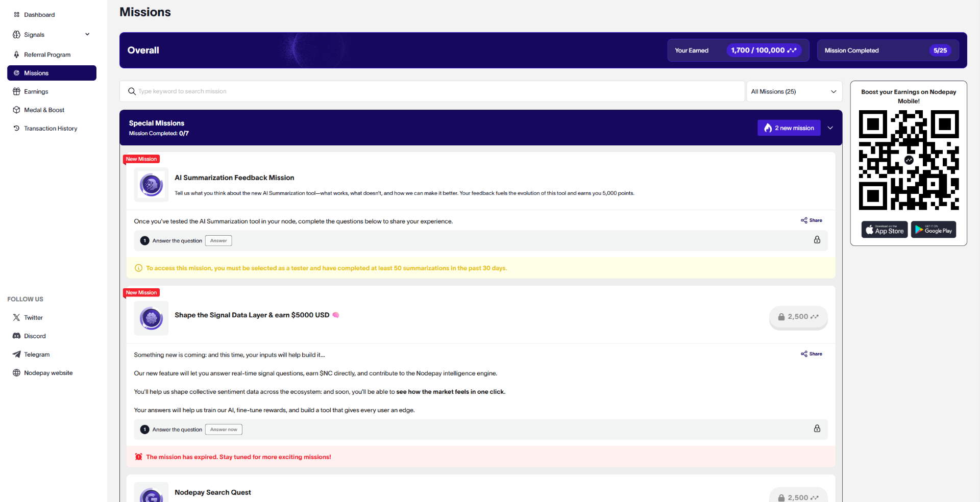Open the Discord community icon
980x502 pixels.
click(x=17, y=336)
